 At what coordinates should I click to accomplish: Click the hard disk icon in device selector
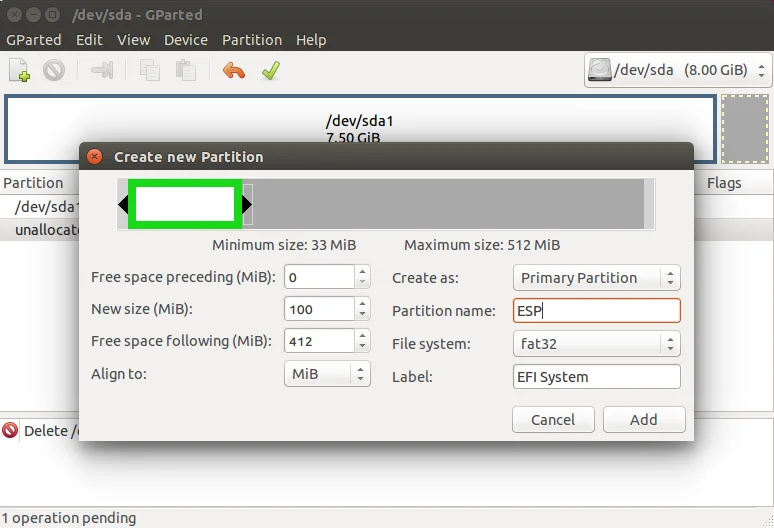(599, 70)
